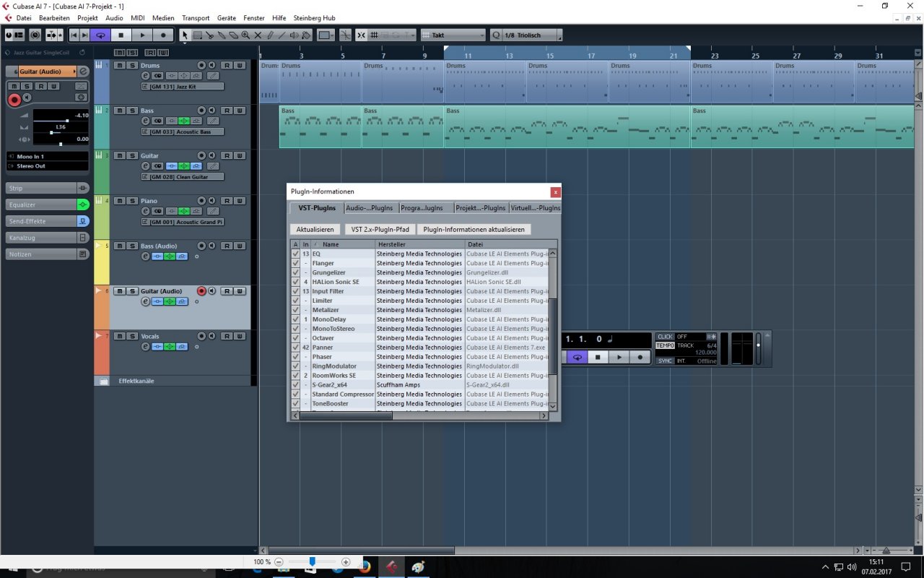Open Bass instrument [GM 033] Acoustic Bass dropdown
The height and width of the screenshot is (578, 924).
(183, 131)
